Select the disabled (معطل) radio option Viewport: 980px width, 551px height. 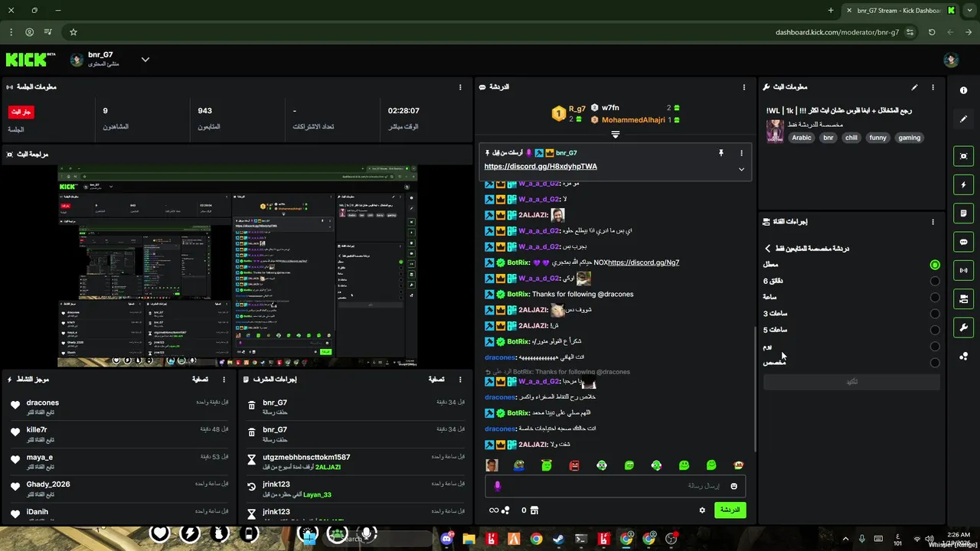935,265
